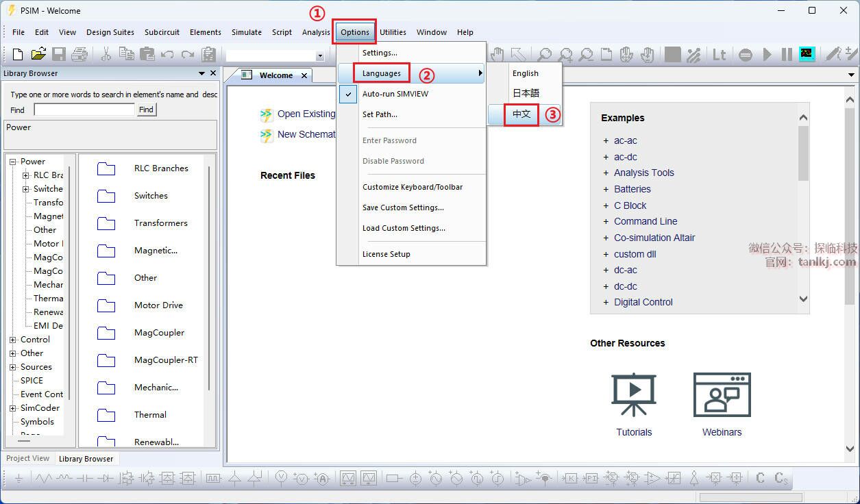Click the Find button
The height and width of the screenshot is (504, 860).
pos(146,110)
